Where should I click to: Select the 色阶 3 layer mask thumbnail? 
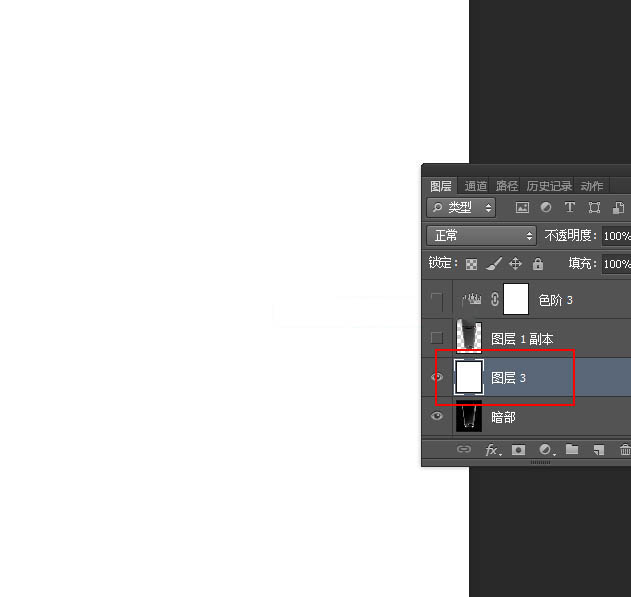coord(516,299)
